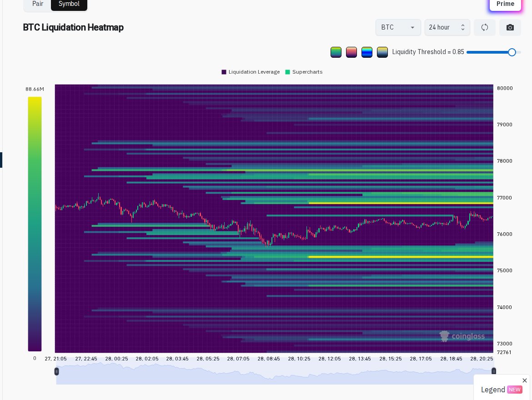This screenshot has width=532, height=400.
Task: Take a chart screenshot with the camera icon
Action: (x=510, y=27)
